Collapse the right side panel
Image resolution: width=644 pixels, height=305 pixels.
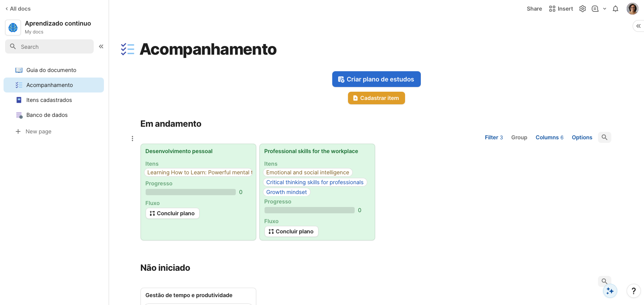638,26
